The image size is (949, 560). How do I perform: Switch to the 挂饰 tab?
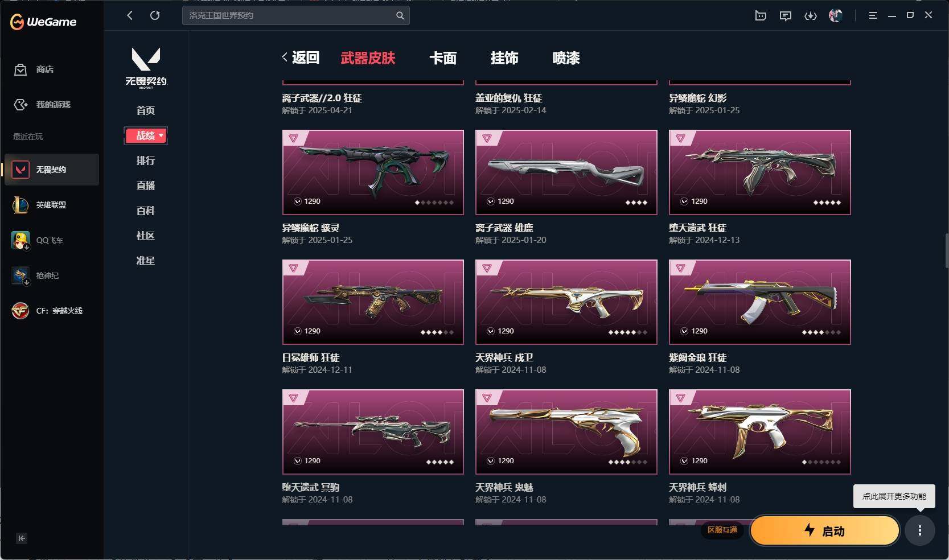pyautogui.click(x=504, y=58)
